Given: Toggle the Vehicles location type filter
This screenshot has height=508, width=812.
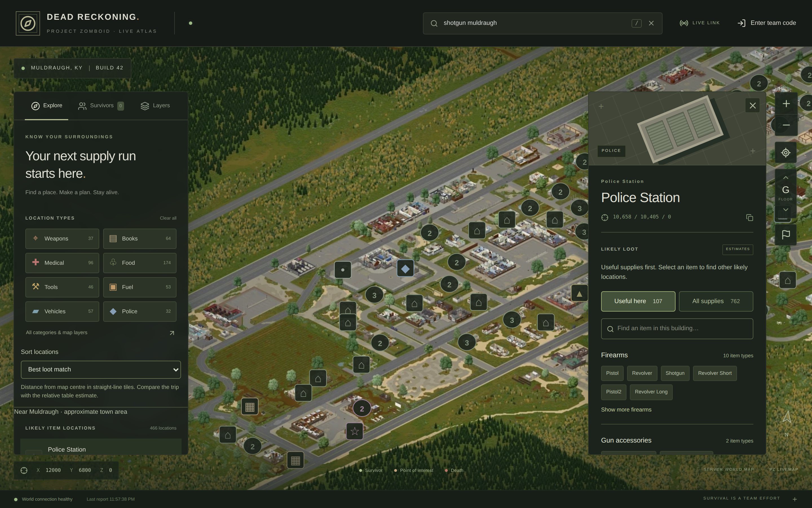Looking at the screenshot, I should 62,312.
